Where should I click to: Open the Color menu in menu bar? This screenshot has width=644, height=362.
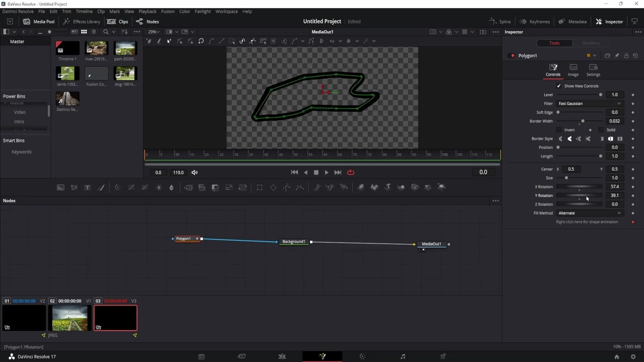point(184,11)
